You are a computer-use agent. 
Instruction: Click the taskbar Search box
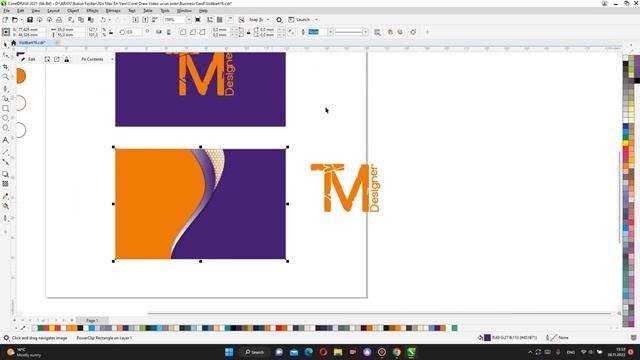coord(254,352)
